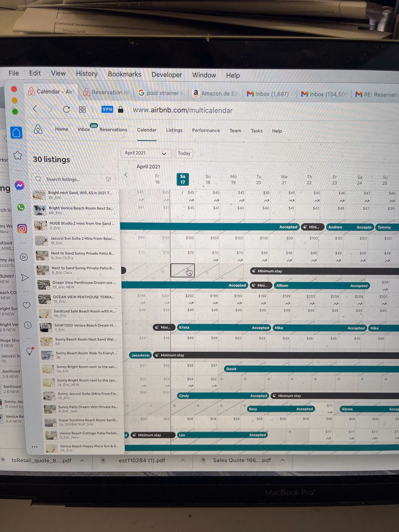The width and height of the screenshot is (399, 532).
Task: Open the listings filter icon beside search
Action: (x=108, y=179)
